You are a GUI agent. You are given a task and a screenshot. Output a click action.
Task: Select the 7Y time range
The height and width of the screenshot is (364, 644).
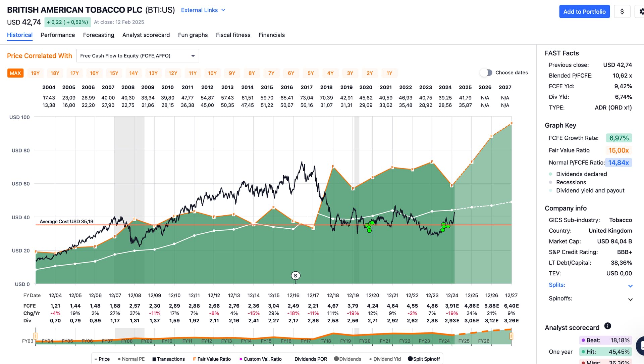(271, 73)
